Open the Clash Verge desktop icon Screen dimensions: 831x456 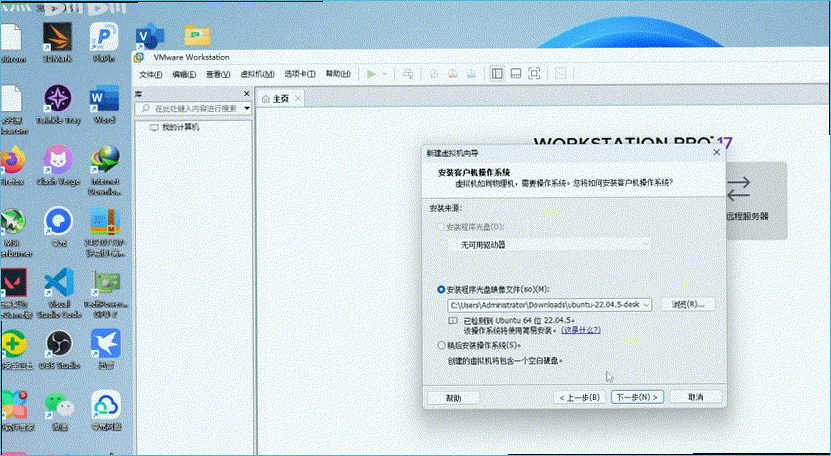pyautogui.click(x=58, y=166)
